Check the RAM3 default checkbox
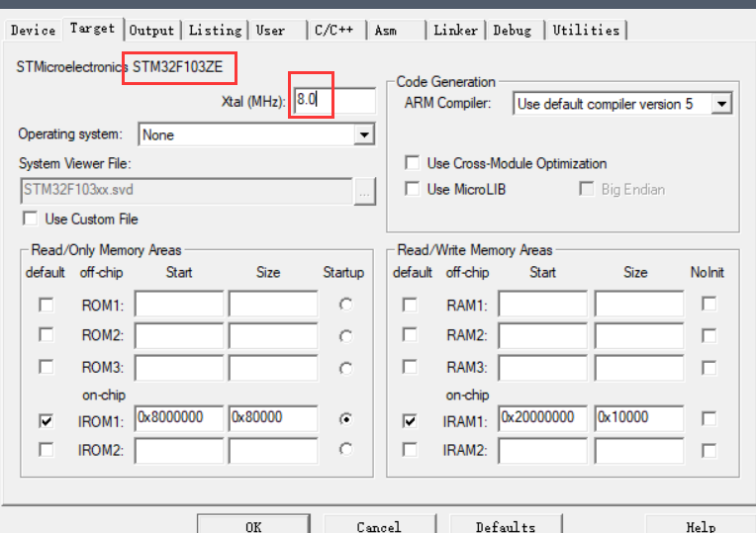Viewport: 756px width, 533px height. tap(410, 367)
